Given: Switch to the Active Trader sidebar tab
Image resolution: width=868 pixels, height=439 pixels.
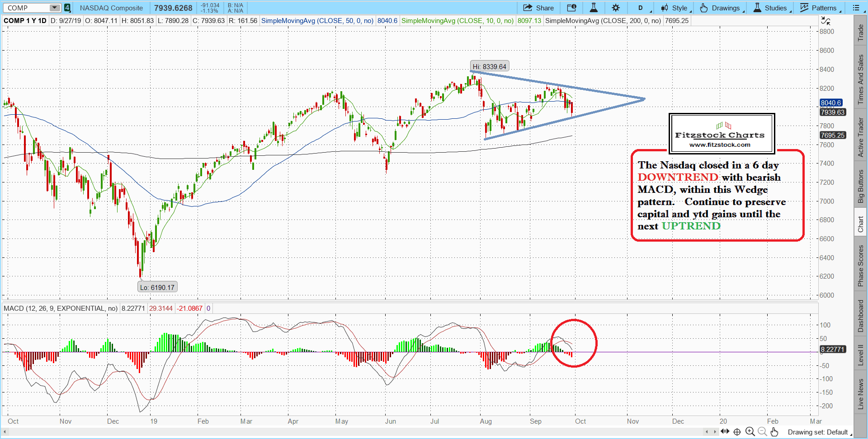Looking at the screenshot, I should point(861,137).
